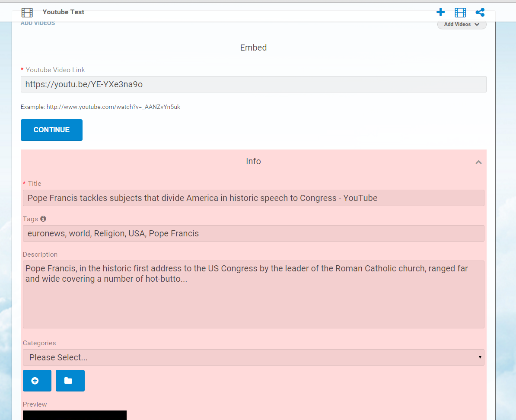Click the film strip icon beside Youtube Test

tap(27, 13)
